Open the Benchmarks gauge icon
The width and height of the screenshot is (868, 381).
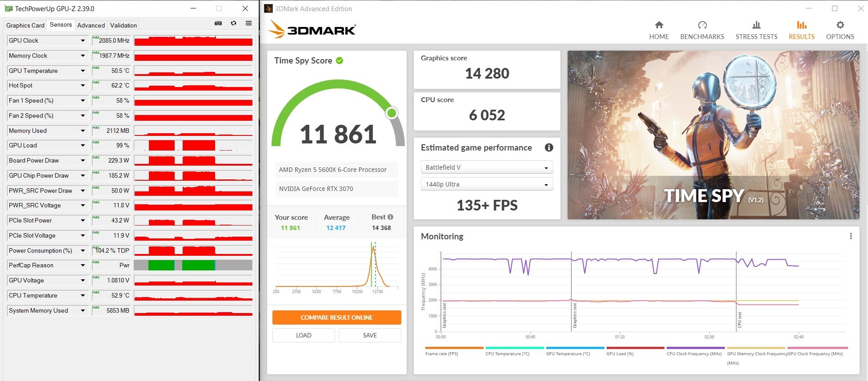click(x=702, y=25)
